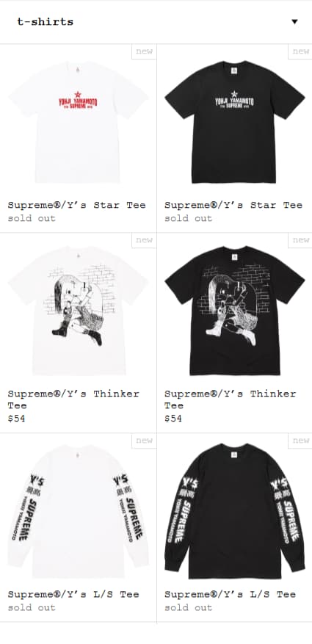Click the white Star Tee title link
Viewport: 312px width, 644px height.
click(x=77, y=205)
